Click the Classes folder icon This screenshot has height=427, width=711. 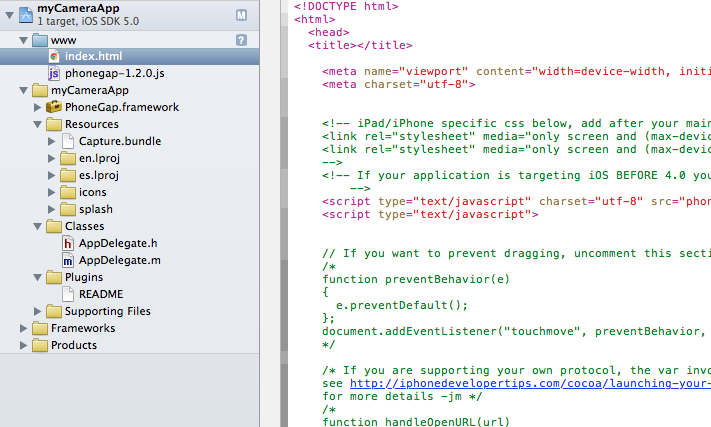[54, 226]
